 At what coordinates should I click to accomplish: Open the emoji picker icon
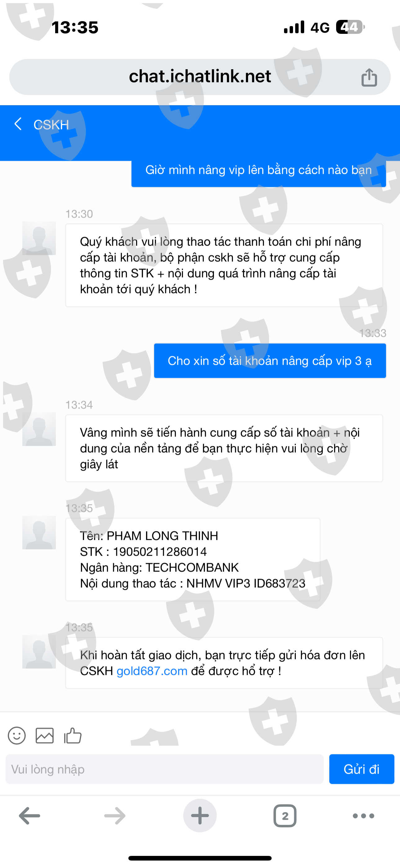click(17, 735)
